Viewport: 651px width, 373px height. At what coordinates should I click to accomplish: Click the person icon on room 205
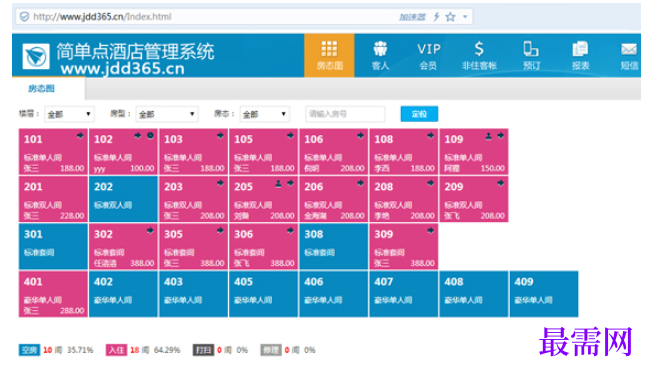[278, 183]
